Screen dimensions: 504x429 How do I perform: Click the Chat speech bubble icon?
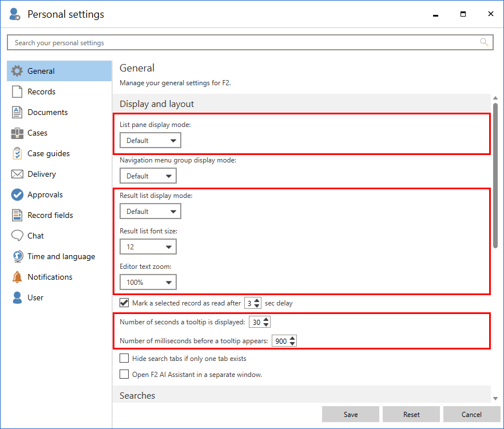pyautogui.click(x=17, y=236)
